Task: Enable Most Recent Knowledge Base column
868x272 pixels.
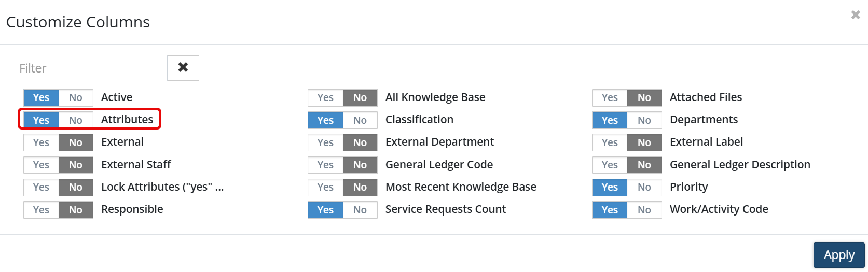Action: tap(325, 187)
